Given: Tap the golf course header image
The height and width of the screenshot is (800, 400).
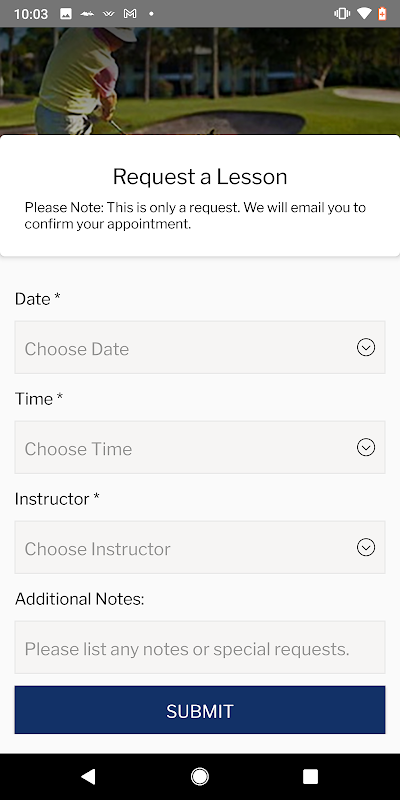Looking at the screenshot, I should 200,81.
